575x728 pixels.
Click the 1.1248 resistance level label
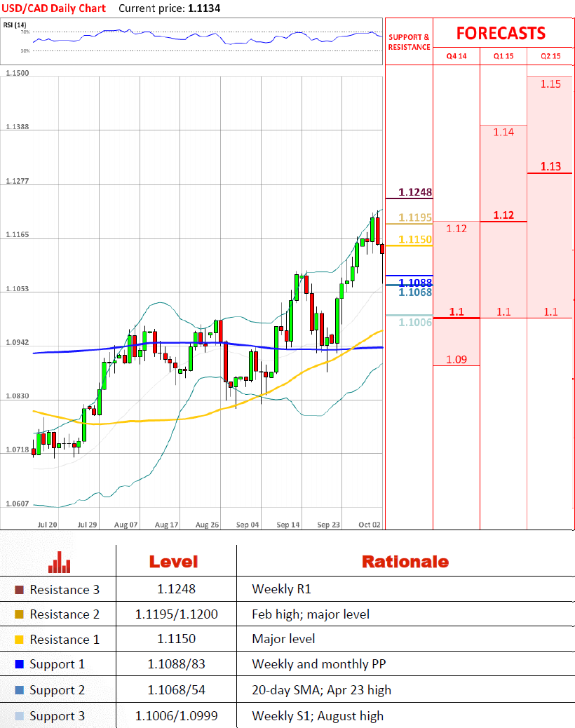415,191
